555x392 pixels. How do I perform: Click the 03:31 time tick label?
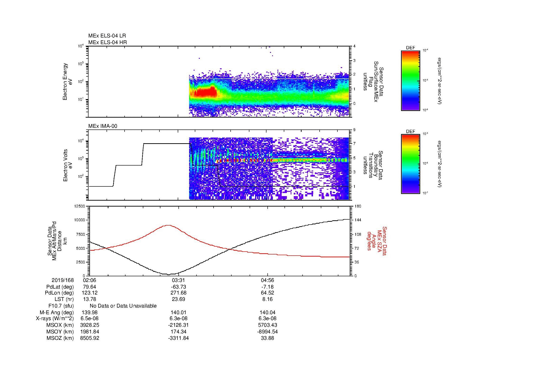point(178,280)
